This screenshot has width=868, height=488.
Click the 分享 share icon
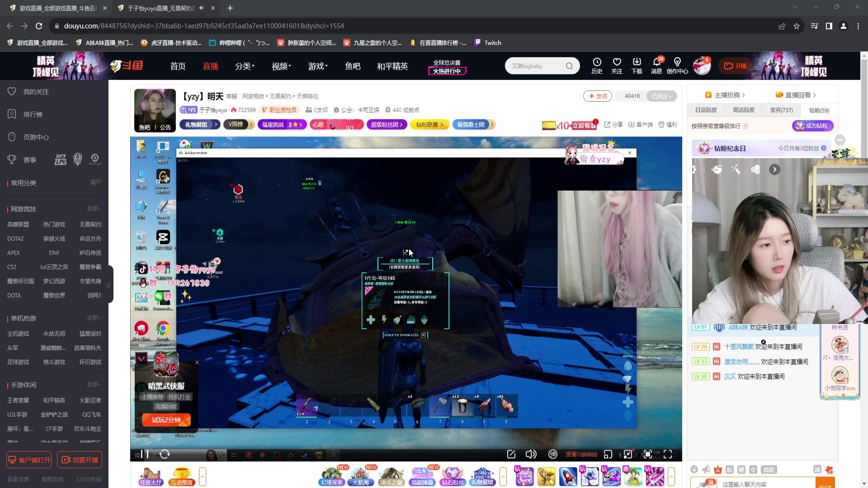point(613,125)
